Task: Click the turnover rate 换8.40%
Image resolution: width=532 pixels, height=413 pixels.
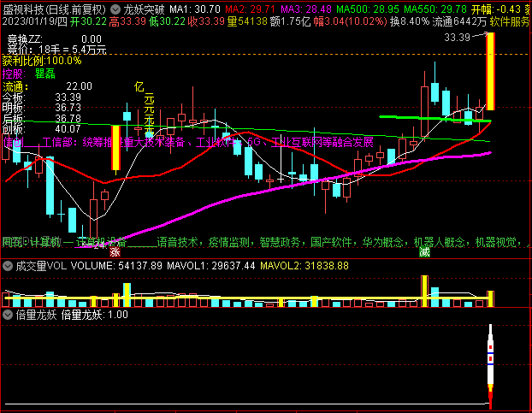Action: tap(410, 21)
